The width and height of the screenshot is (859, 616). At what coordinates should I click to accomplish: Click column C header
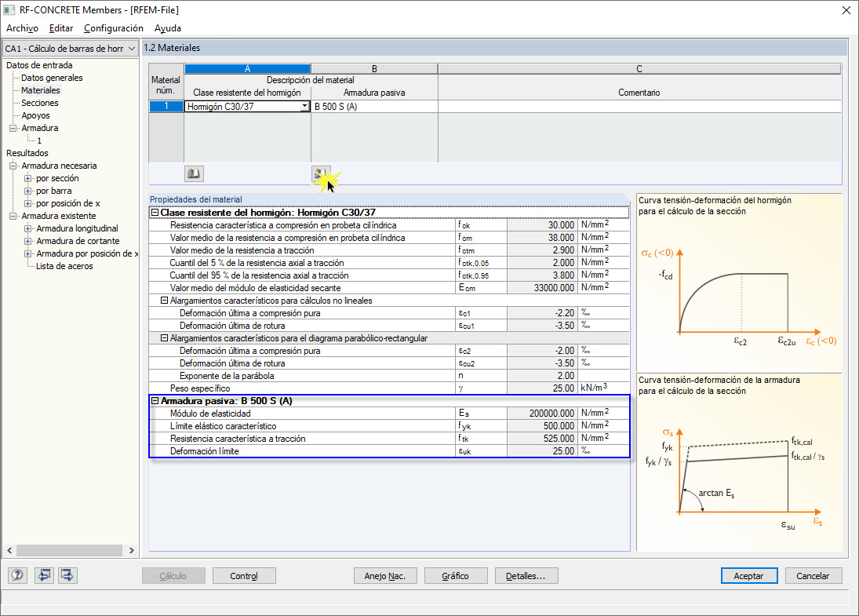click(x=639, y=68)
